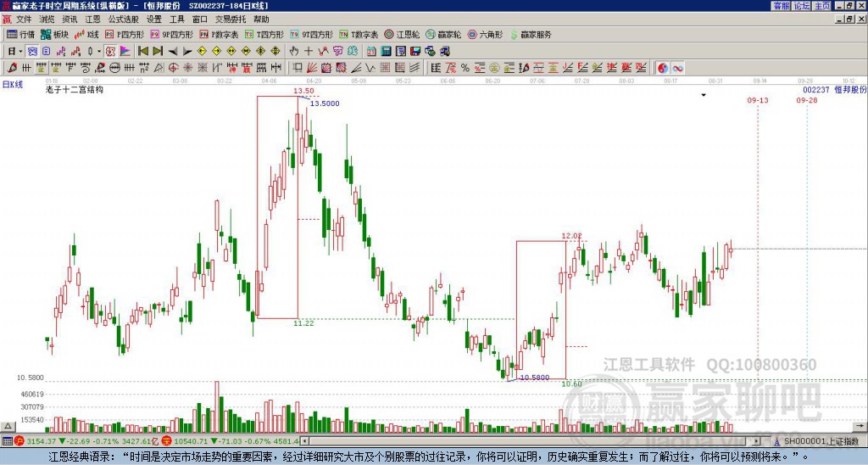868x465 pixels.
Task: Click the floppy disk save icon
Action: pyautogui.click(x=415, y=52)
